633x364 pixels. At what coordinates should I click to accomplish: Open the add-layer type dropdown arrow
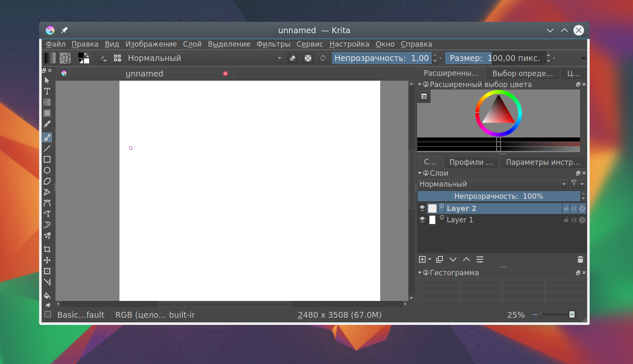429,259
